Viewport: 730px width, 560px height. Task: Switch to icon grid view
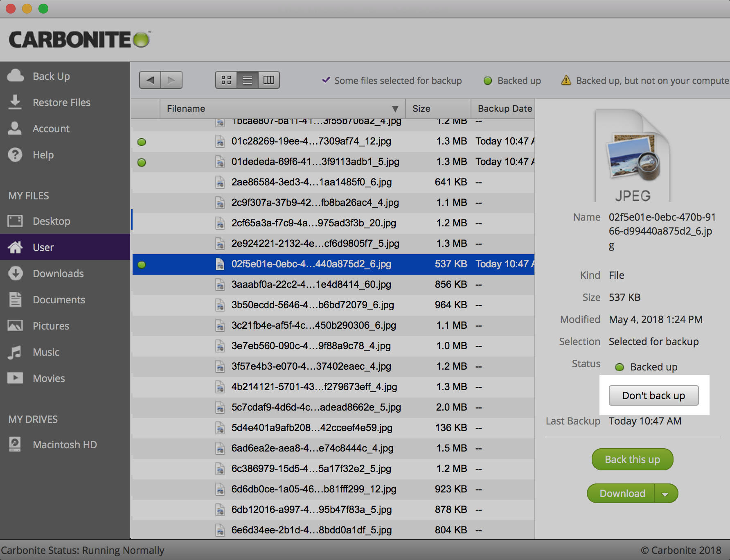(x=226, y=80)
